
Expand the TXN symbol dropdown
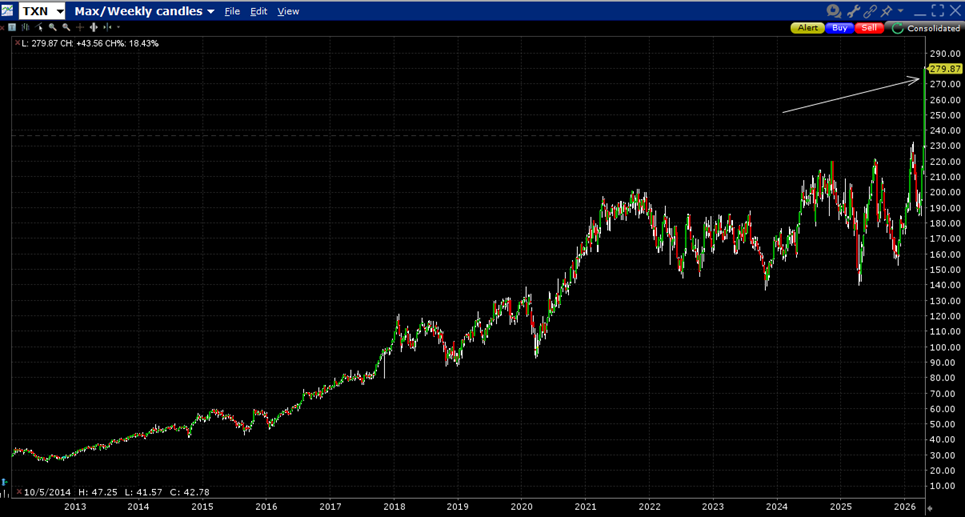[x=60, y=12]
